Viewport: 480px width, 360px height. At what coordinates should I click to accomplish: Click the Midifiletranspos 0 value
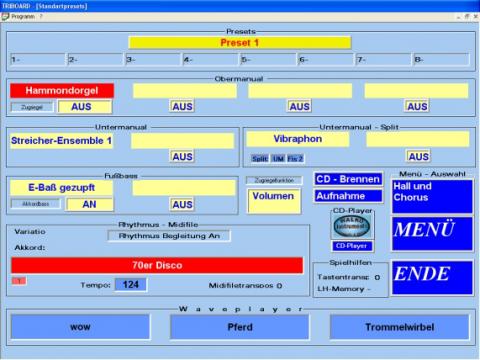point(279,286)
